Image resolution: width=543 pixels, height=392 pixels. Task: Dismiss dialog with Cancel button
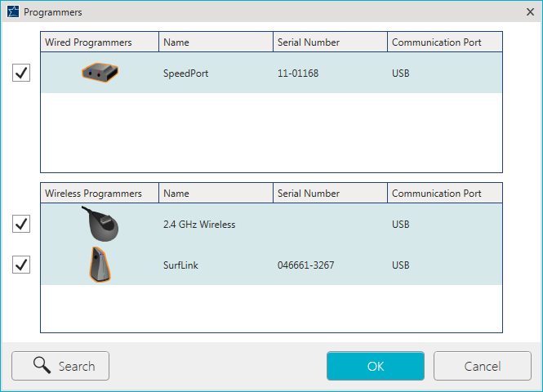click(483, 366)
